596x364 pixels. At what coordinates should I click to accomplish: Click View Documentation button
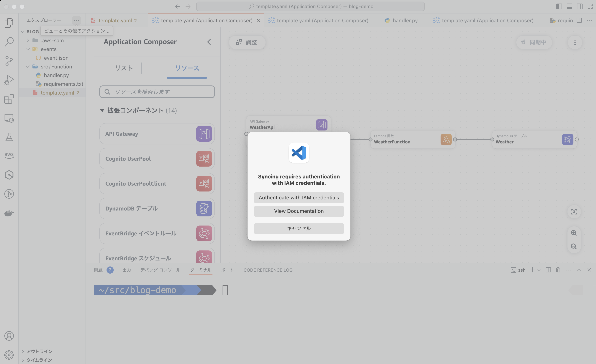(299, 211)
